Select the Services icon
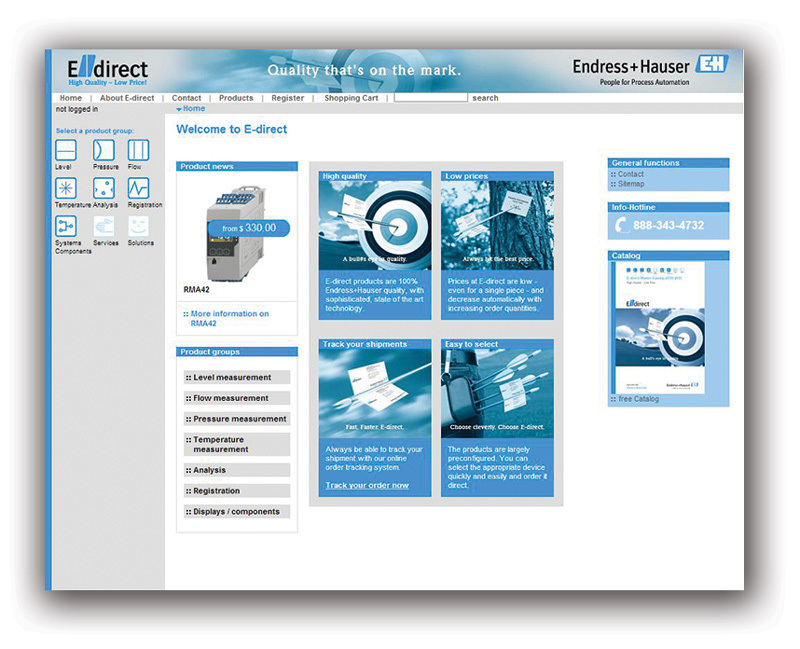Viewport: 800px width, 649px height. point(104,226)
